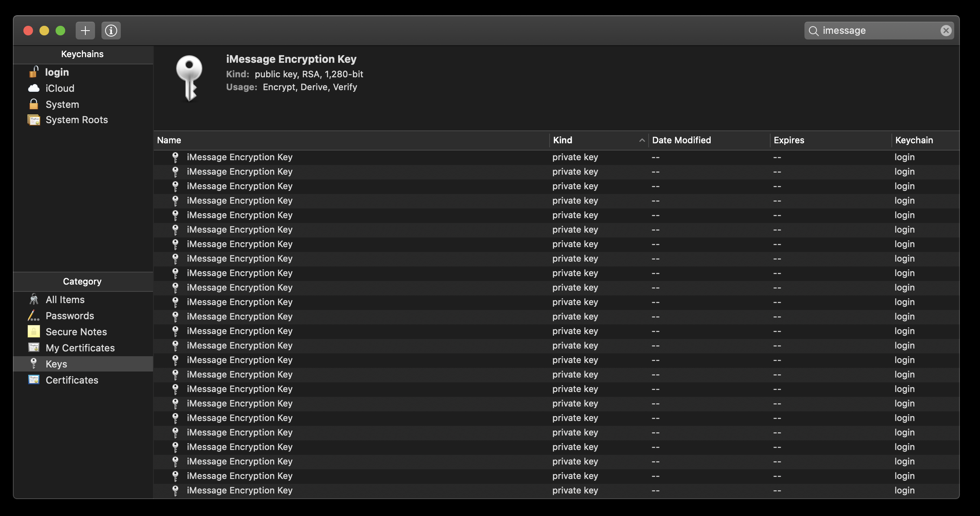The height and width of the screenshot is (516, 980).
Task: Click the unlocked padlock icon beside login
Action: pos(34,72)
